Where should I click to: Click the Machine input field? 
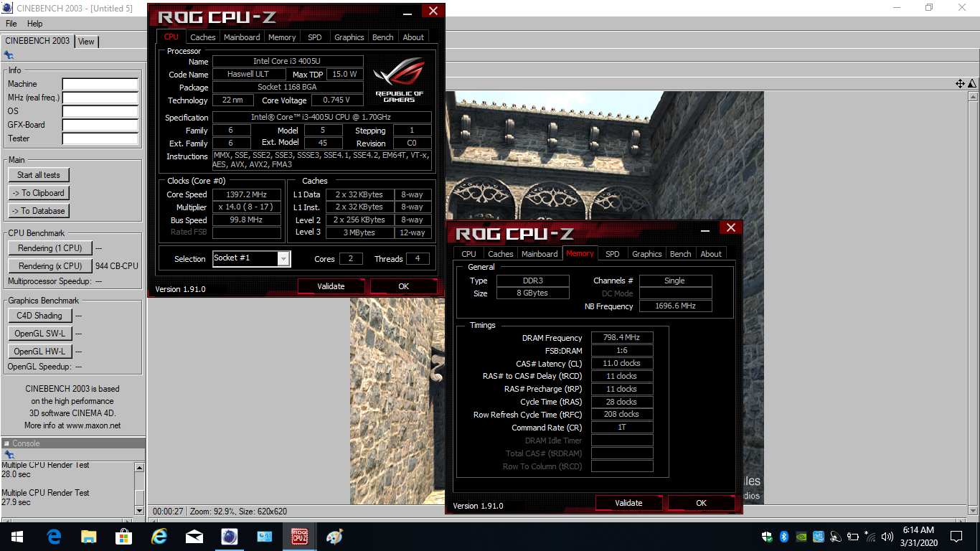(x=100, y=84)
